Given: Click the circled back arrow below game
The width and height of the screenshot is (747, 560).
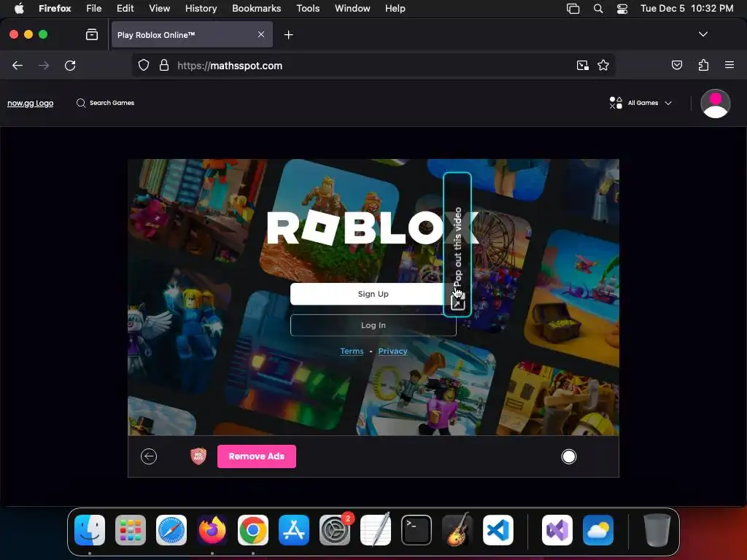Looking at the screenshot, I should tap(149, 456).
